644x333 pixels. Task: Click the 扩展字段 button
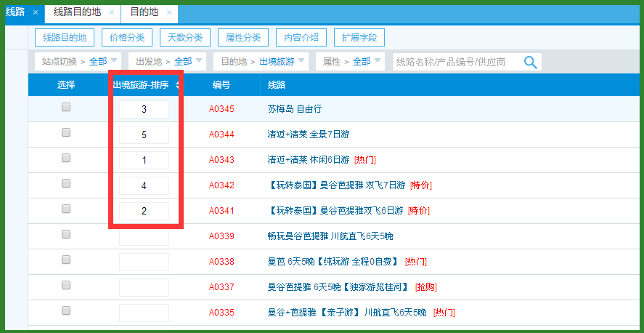[360, 38]
